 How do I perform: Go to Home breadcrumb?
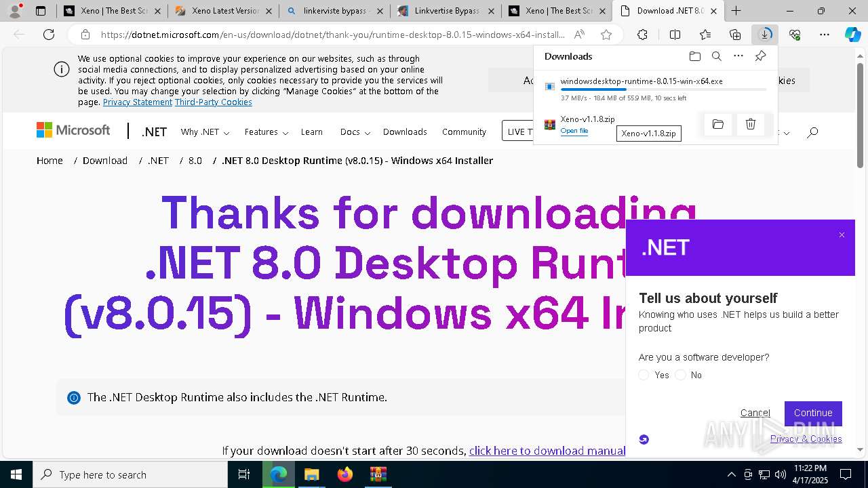50,161
